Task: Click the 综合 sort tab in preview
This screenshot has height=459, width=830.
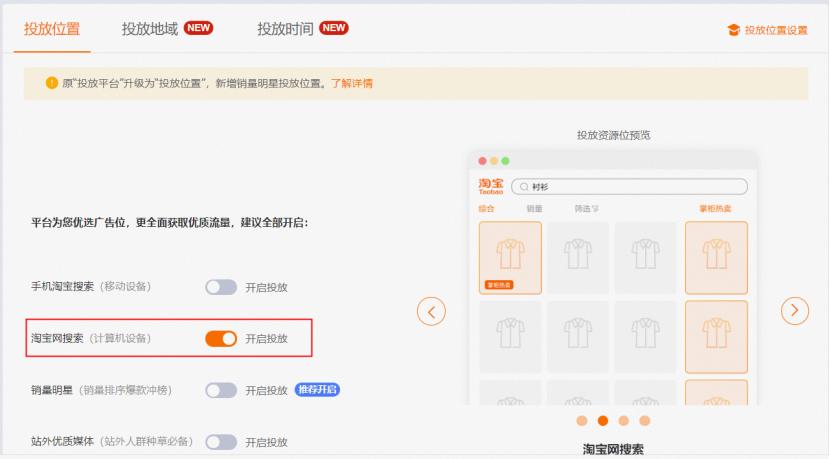Action: [486, 209]
